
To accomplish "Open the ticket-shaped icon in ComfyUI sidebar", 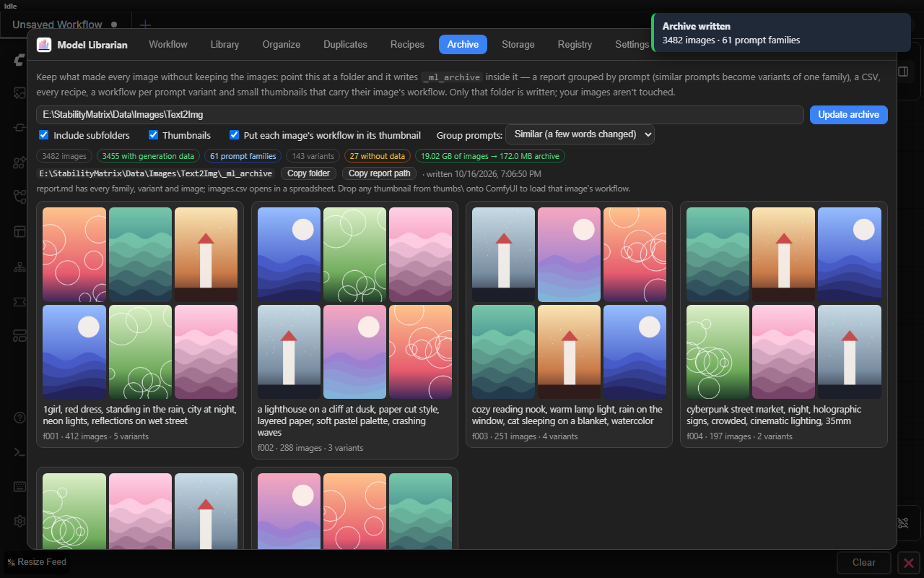I will [19, 301].
